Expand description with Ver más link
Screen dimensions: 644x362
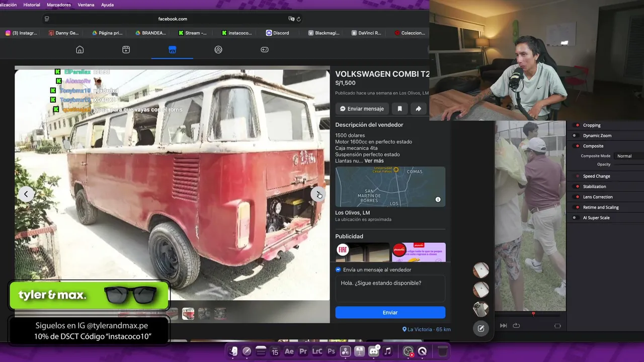click(x=374, y=161)
